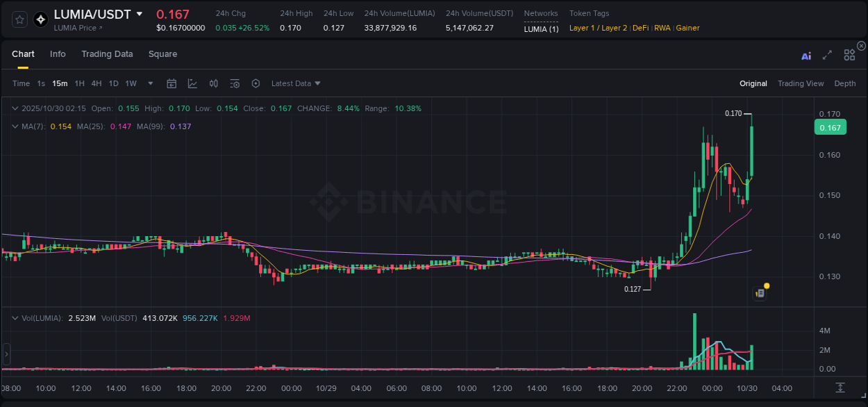The width and height of the screenshot is (868, 407).
Task: Switch chart mode to Trading View
Action: click(801, 83)
